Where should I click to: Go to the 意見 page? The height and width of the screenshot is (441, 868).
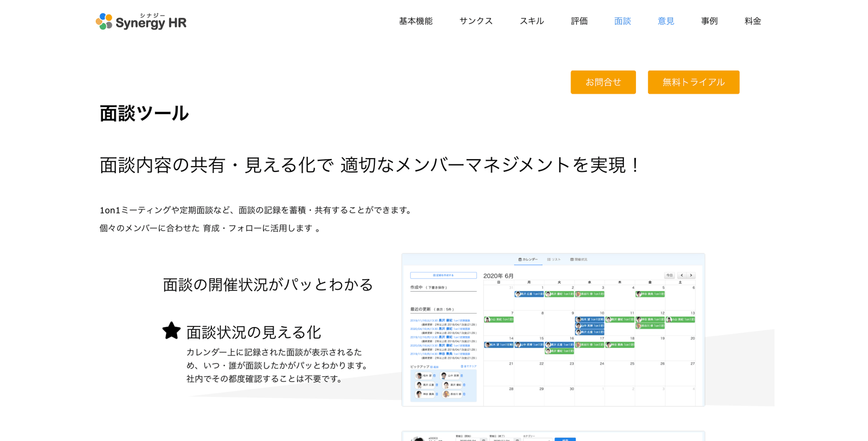click(666, 21)
